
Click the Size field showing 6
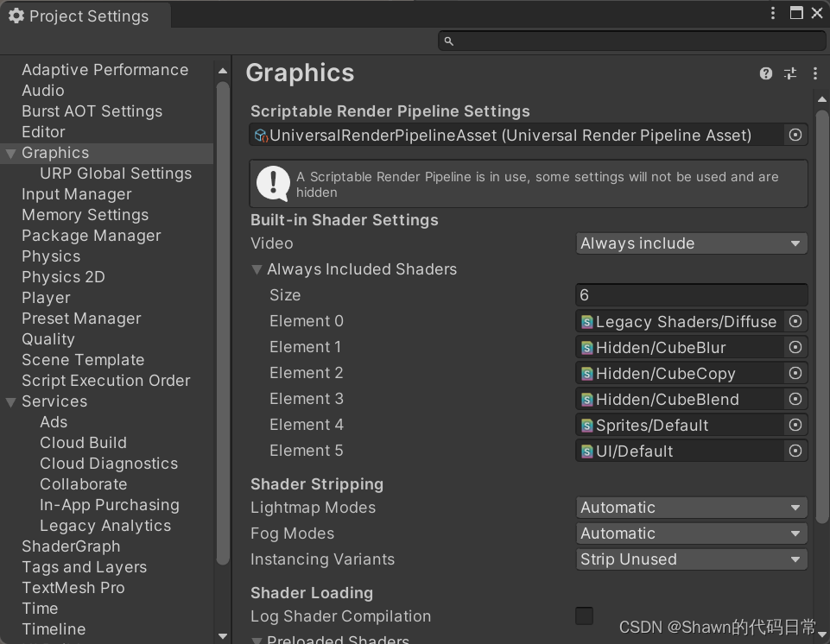[x=691, y=295]
